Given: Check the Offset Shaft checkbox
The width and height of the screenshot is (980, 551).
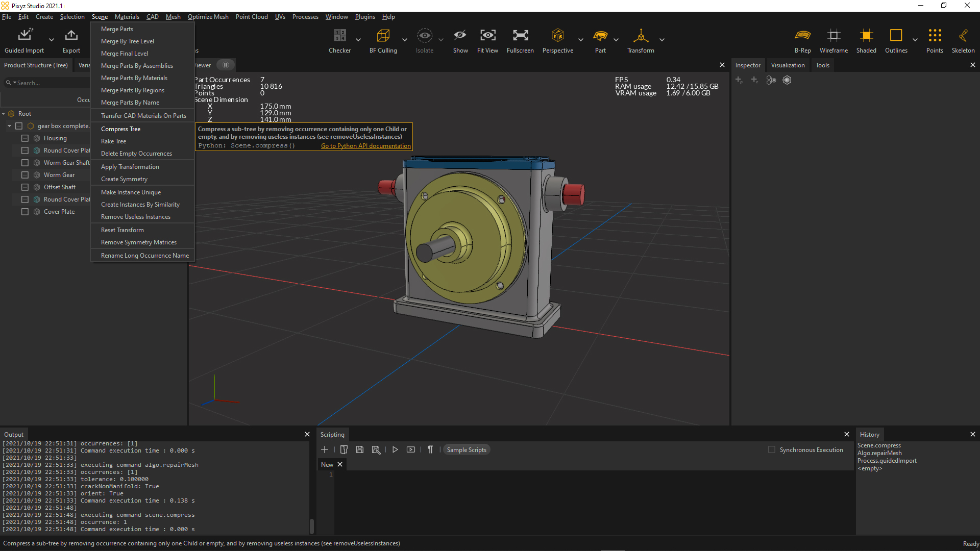Looking at the screenshot, I should [x=24, y=187].
